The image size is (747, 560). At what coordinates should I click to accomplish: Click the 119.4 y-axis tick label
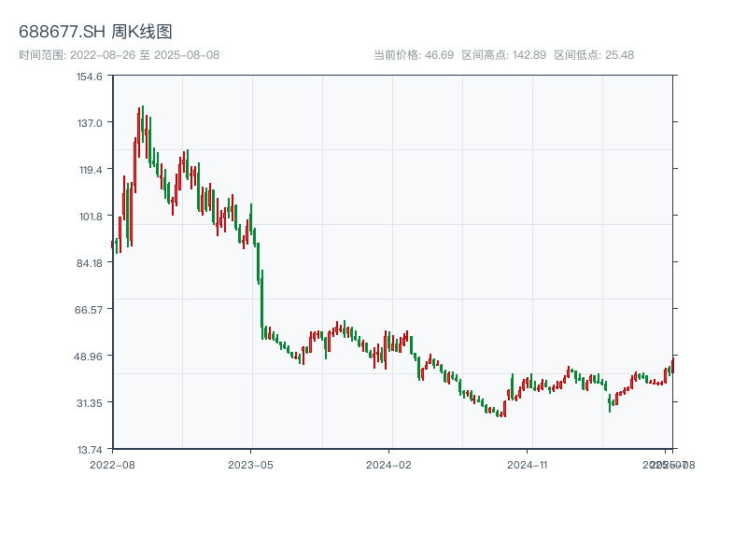click(90, 170)
